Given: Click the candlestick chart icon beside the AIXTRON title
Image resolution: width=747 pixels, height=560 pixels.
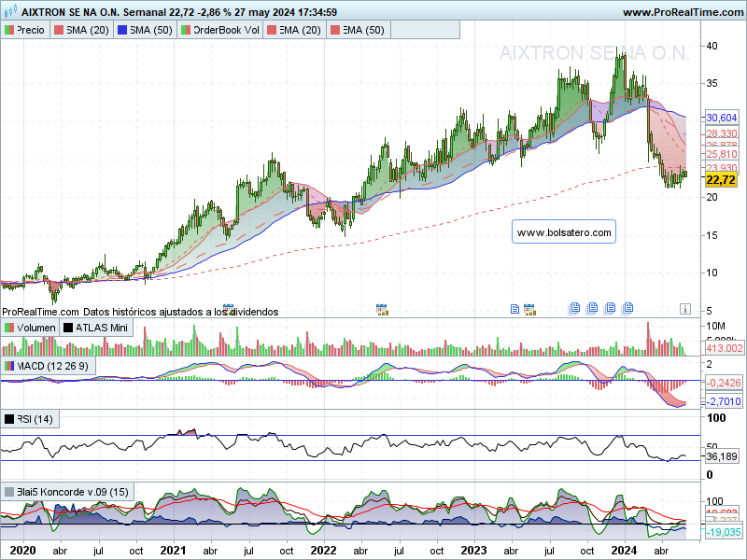Looking at the screenshot, I should [9, 11].
